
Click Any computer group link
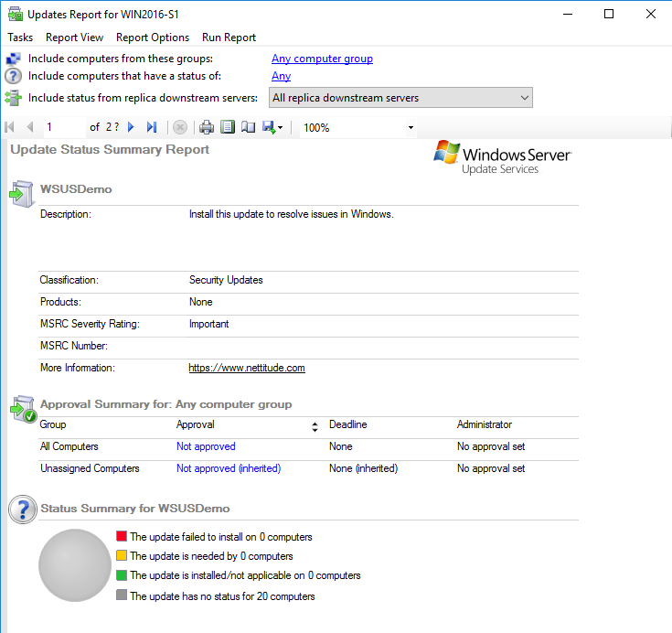coord(322,59)
